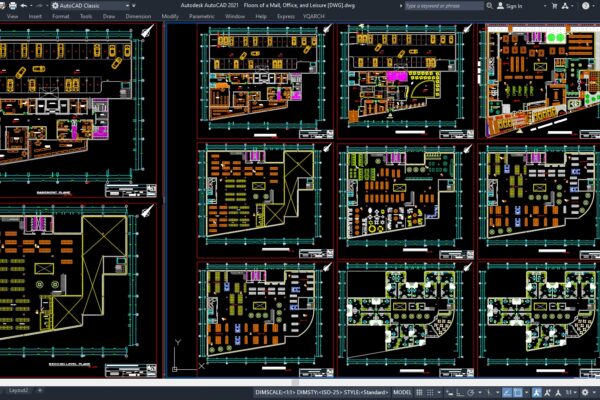600x400 pixels.
Task: Click the MODEL space button in status bar
Action: pyautogui.click(x=402, y=392)
